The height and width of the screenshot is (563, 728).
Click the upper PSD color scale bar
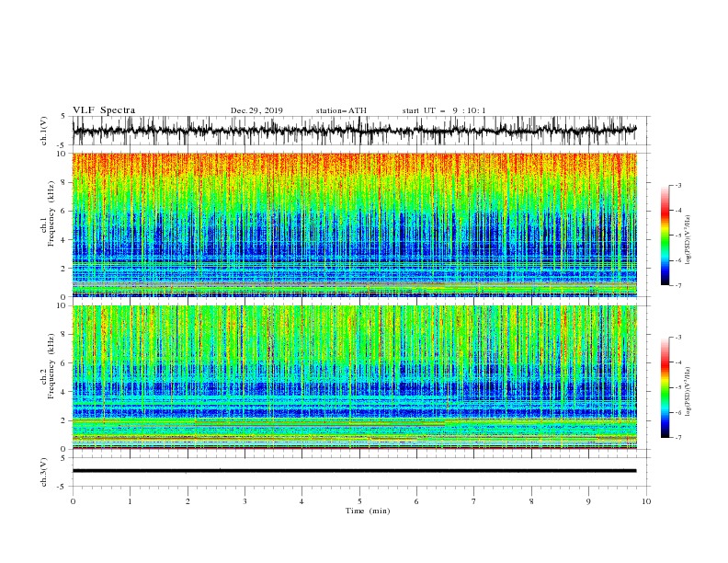click(x=665, y=236)
